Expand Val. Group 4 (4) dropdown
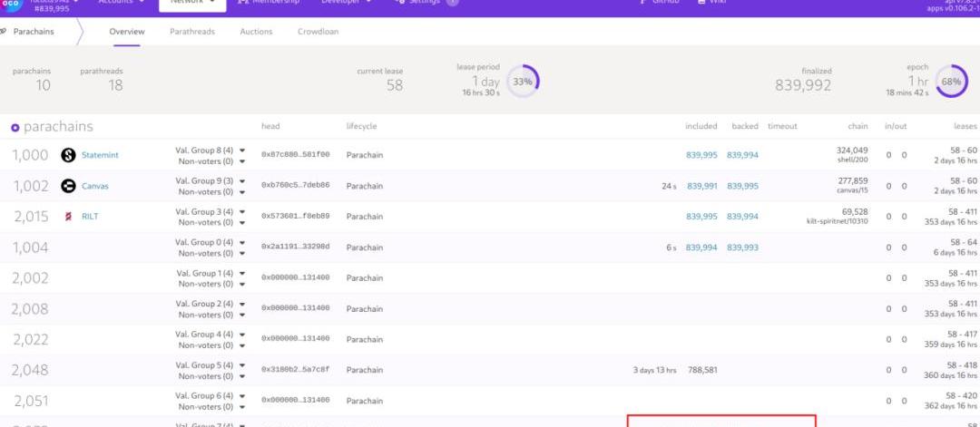 point(242,334)
